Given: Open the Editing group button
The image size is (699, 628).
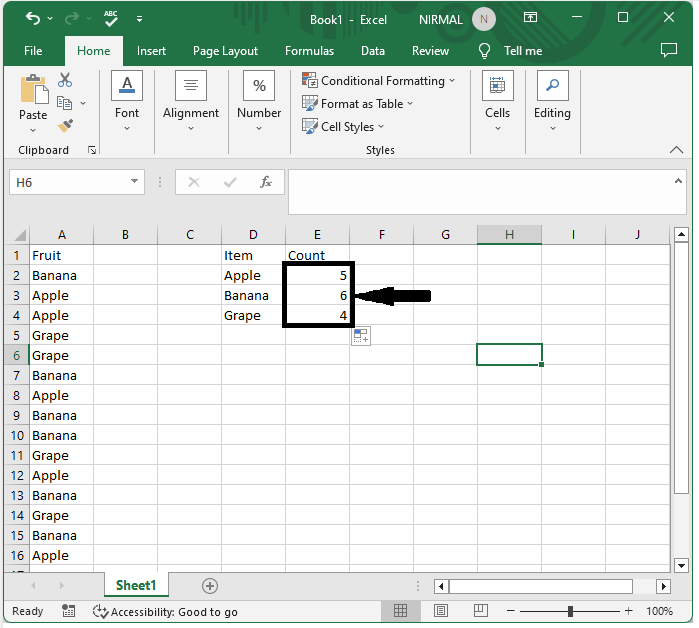Looking at the screenshot, I should pyautogui.click(x=552, y=101).
